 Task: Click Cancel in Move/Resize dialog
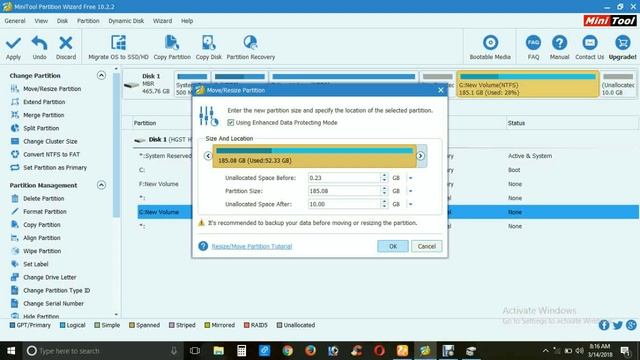(427, 246)
